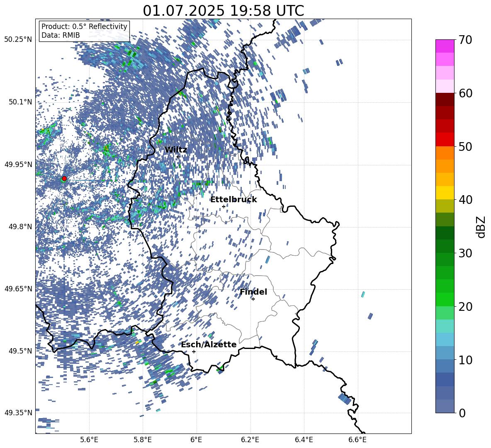Click the 50.25°N latitude label
491x448 pixels.
[18, 40]
